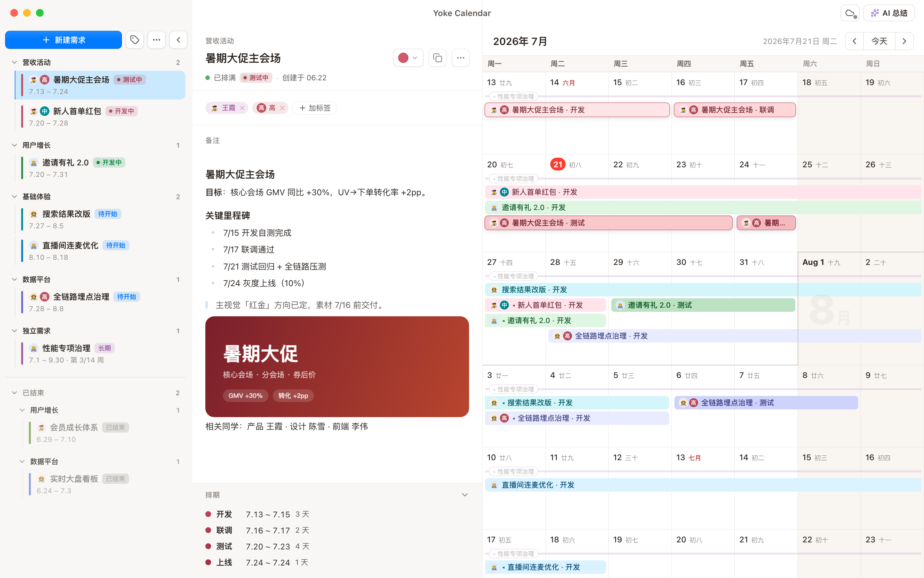Select 全链路埋点治理 in the sidebar

100,302
